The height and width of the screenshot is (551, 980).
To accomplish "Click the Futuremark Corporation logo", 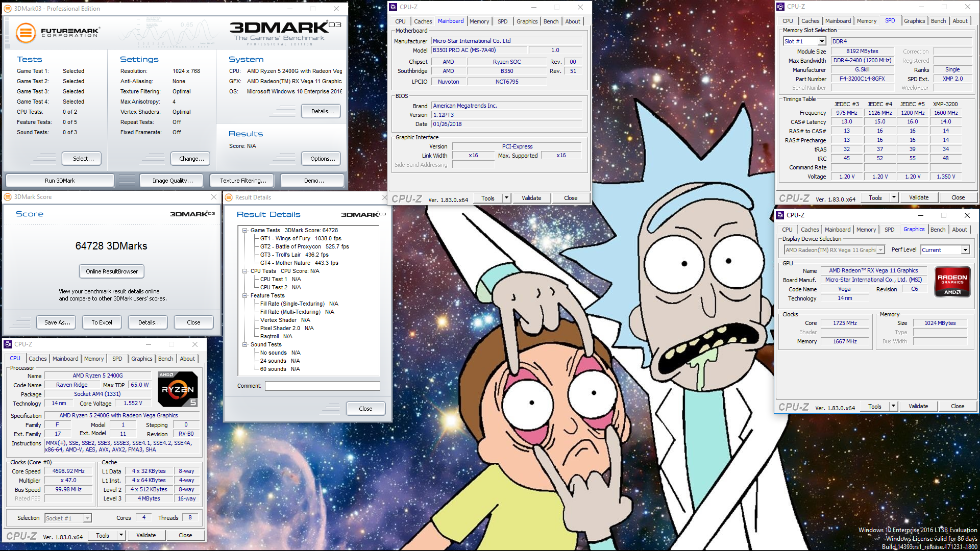I will [58, 33].
